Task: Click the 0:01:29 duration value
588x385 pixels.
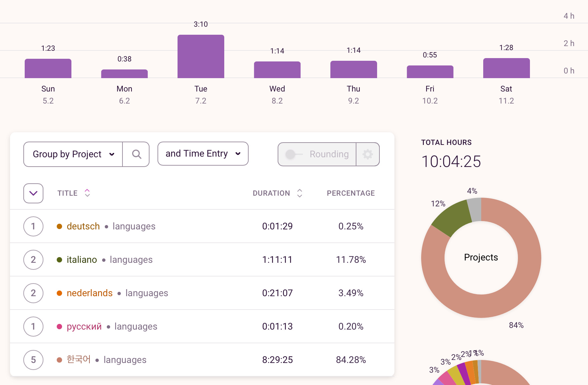Action: 277,226
